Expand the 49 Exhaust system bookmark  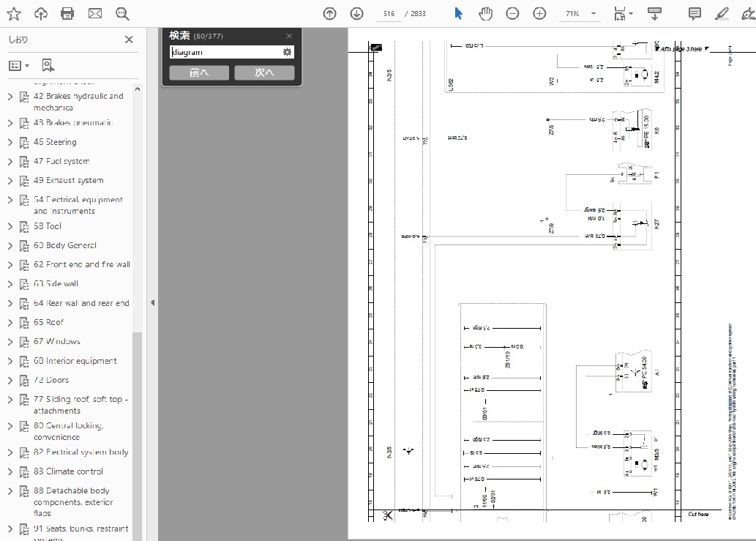pyautogui.click(x=10, y=181)
